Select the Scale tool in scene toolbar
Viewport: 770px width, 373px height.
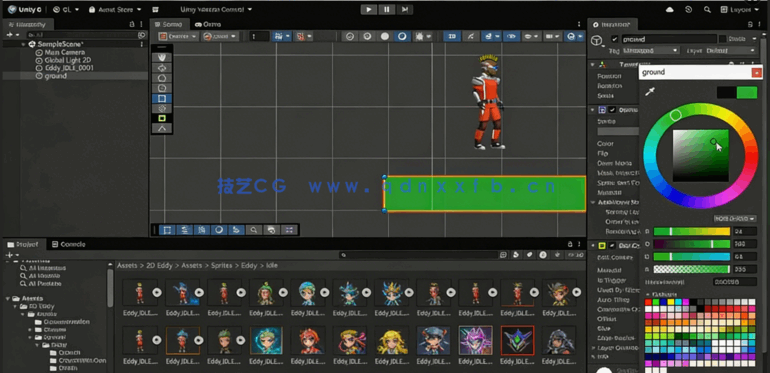(x=162, y=88)
